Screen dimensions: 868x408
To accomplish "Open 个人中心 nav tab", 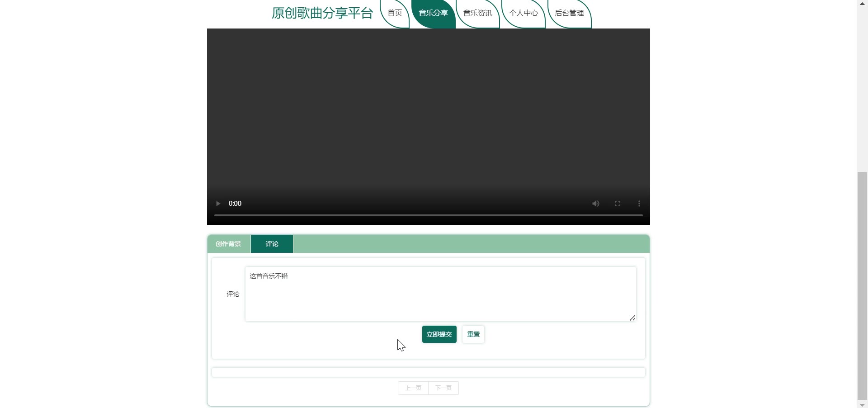I will (x=524, y=14).
